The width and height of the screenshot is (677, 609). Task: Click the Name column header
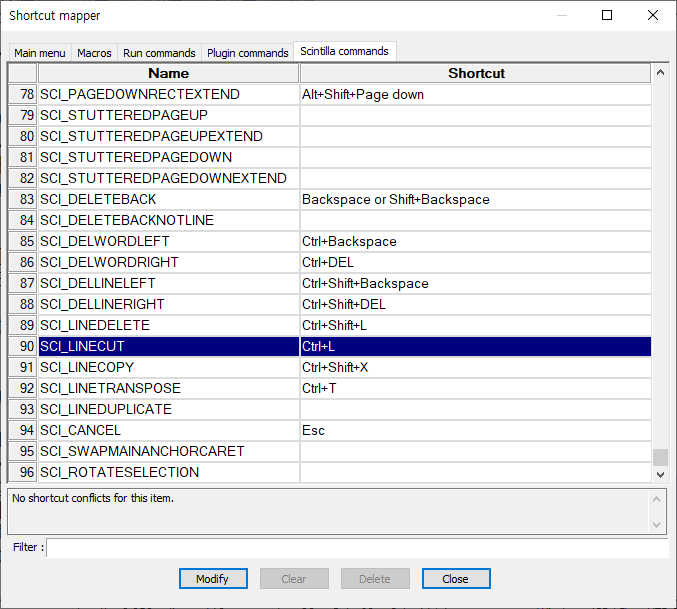tap(168, 73)
